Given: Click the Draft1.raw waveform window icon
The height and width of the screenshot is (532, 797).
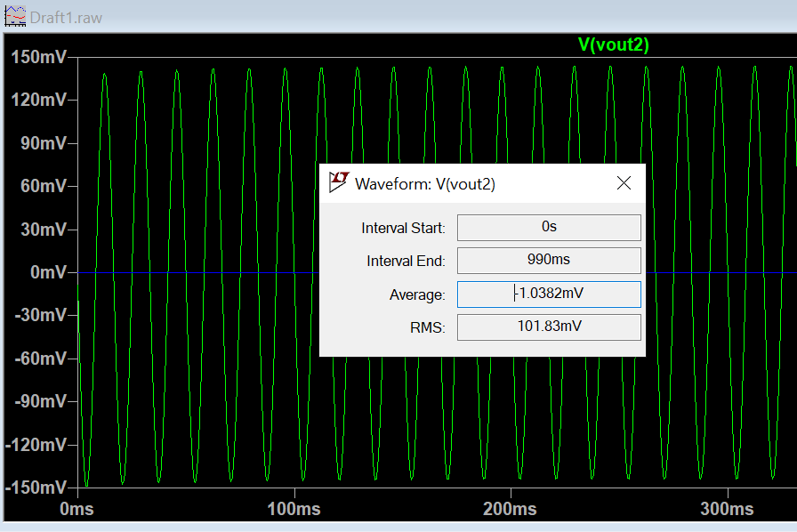Looking at the screenshot, I should (15, 17).
